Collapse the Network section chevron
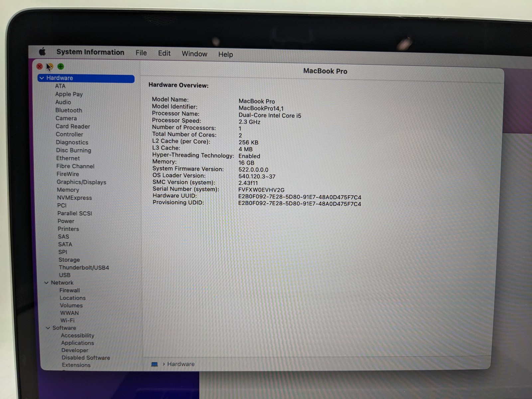 coord(46,283)
